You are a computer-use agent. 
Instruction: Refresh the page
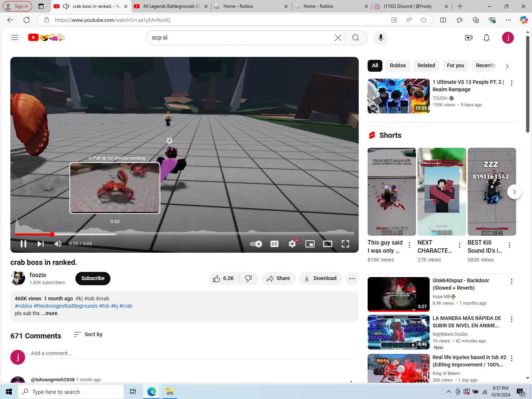pyautogui.click(x=27, y=20)
